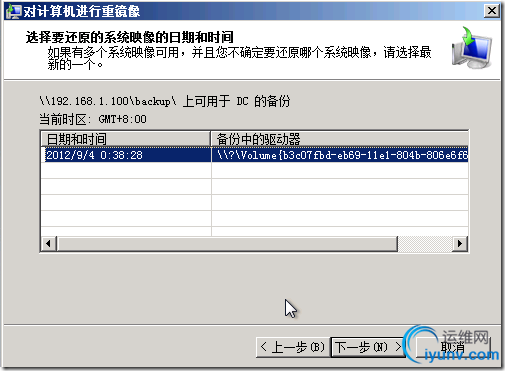Cancel the wizard with 取消 button
This screenshot has height=371, width=505.
point(453,347)
